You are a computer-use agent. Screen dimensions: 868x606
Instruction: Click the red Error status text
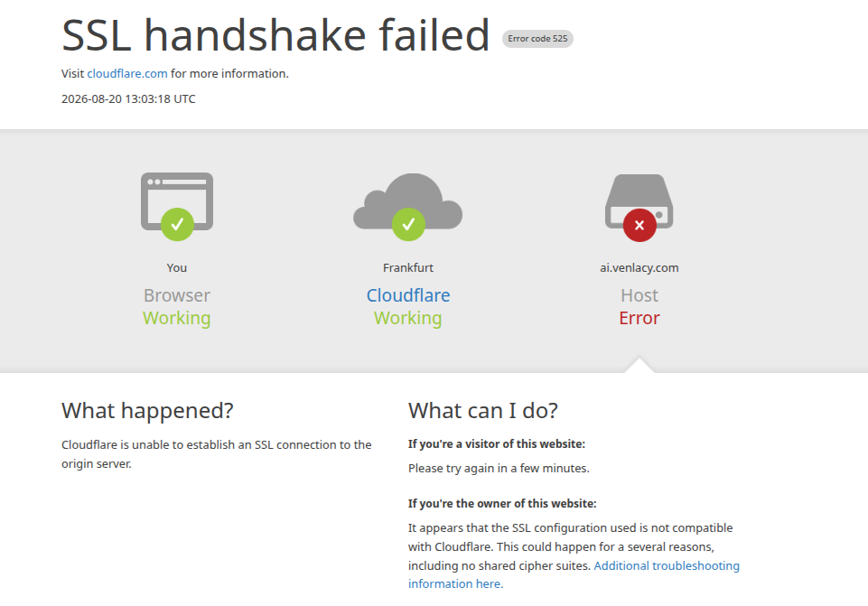(x=639, y=318)
